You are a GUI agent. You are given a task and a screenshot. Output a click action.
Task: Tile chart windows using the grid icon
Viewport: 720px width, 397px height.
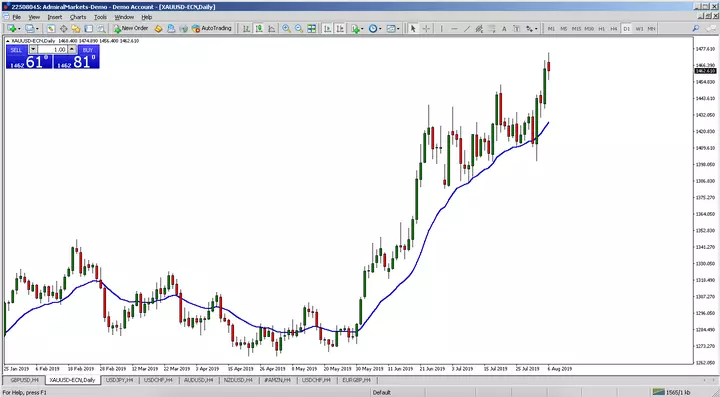[312, 28]
